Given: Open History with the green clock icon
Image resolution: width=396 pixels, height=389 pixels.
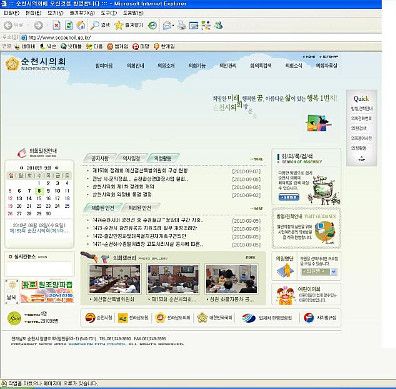Looking at the screenshot, I should tap(152, 25).
